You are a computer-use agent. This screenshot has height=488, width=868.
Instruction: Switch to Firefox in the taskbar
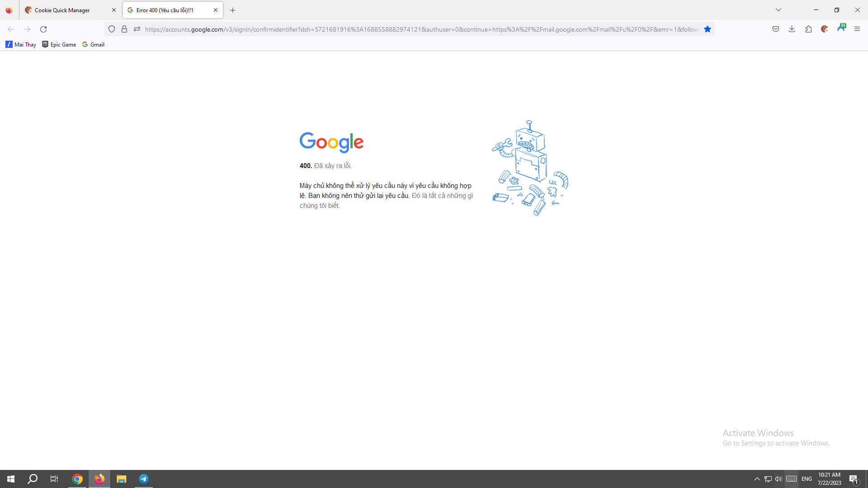tap(99, 479)
